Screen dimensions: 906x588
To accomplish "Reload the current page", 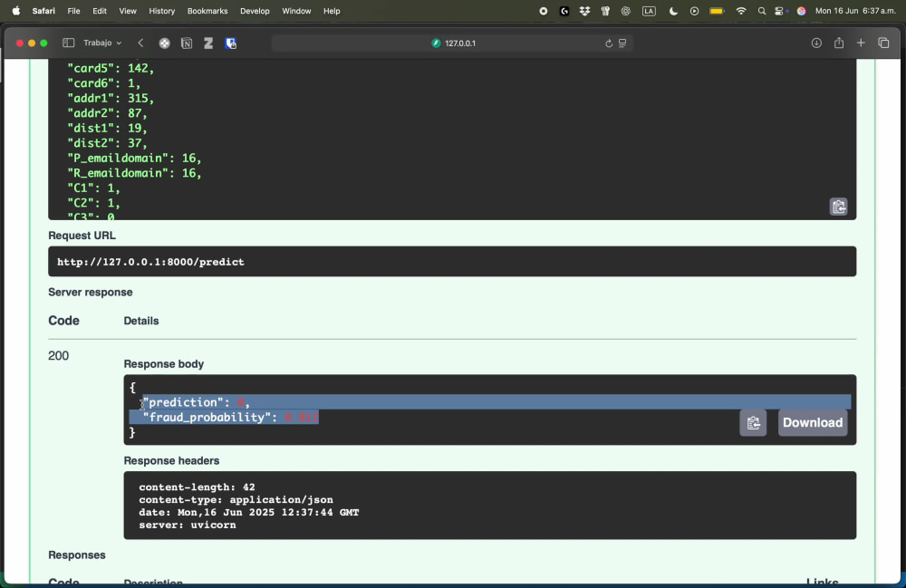I will point(609,43).
